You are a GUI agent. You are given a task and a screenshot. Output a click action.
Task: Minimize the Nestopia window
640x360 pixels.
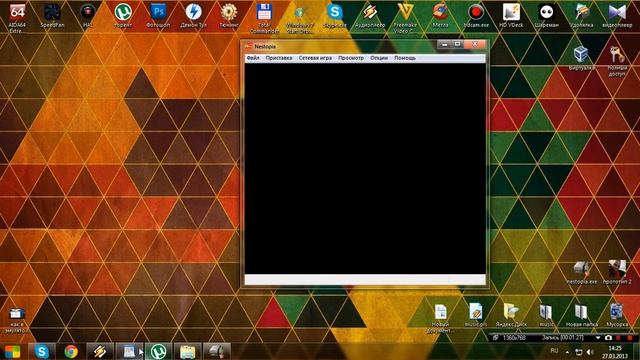(444, 44)
